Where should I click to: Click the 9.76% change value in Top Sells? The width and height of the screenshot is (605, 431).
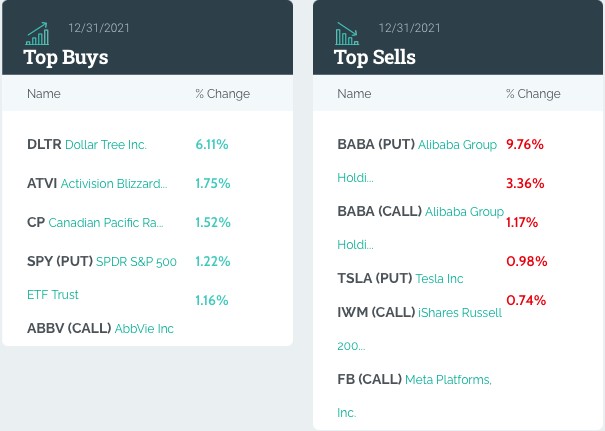tap(525, 145)
